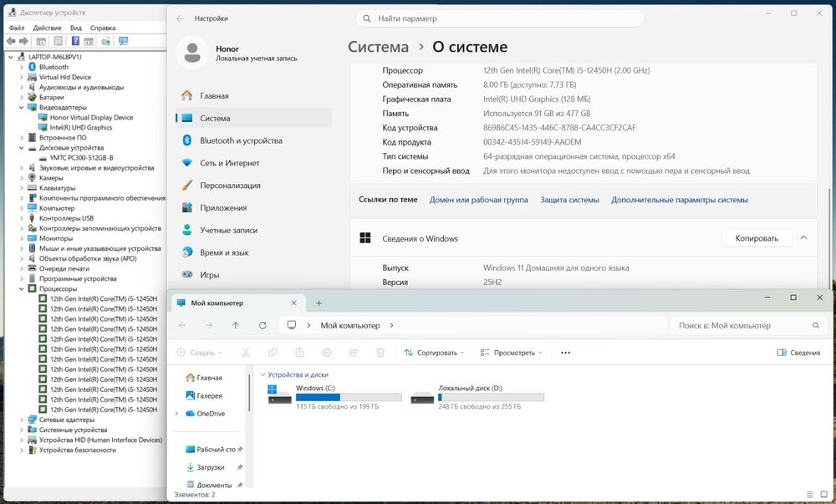Image resolution: width=836 pixels, height=504 pixels.
Task: Toggle Сведения details pane in Explorer
Action: [798, 353]
